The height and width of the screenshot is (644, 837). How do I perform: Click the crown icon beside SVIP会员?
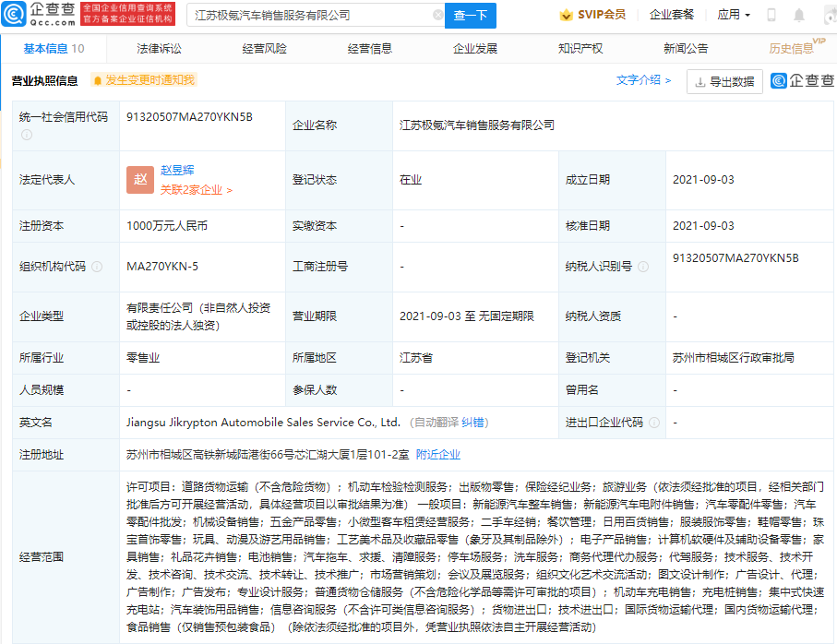(x=566, y=15)
